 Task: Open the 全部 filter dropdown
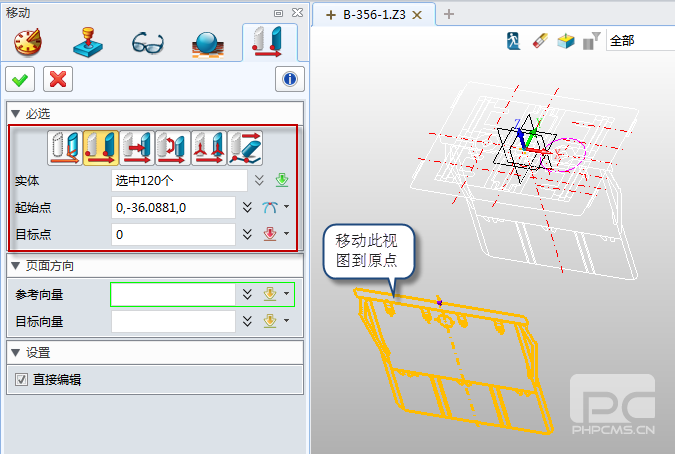(x=639, y=41)
